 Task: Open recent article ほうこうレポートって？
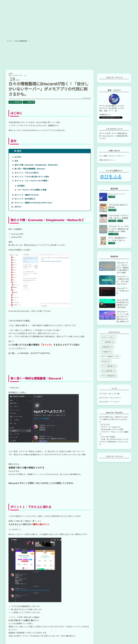pyautogui.click(x=117, y=194)
